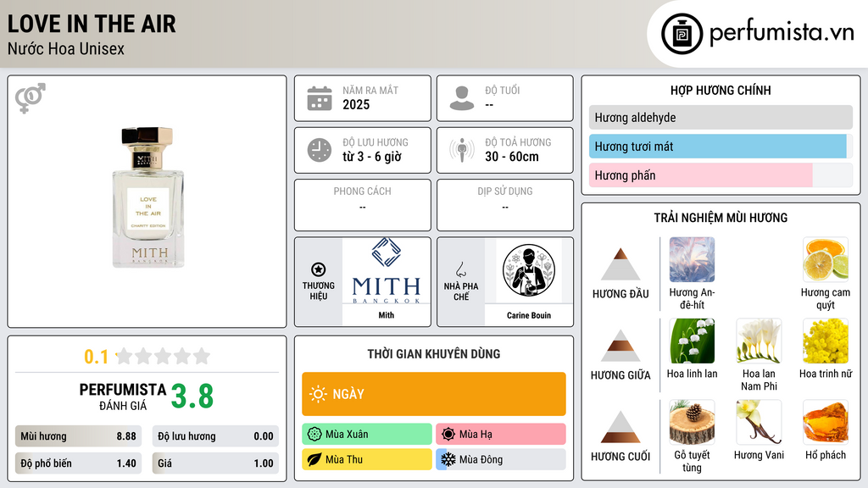Select the Hương aldehyde accord bar
The width and height of the screenshot is (868, 488).
tap(721, 117)
